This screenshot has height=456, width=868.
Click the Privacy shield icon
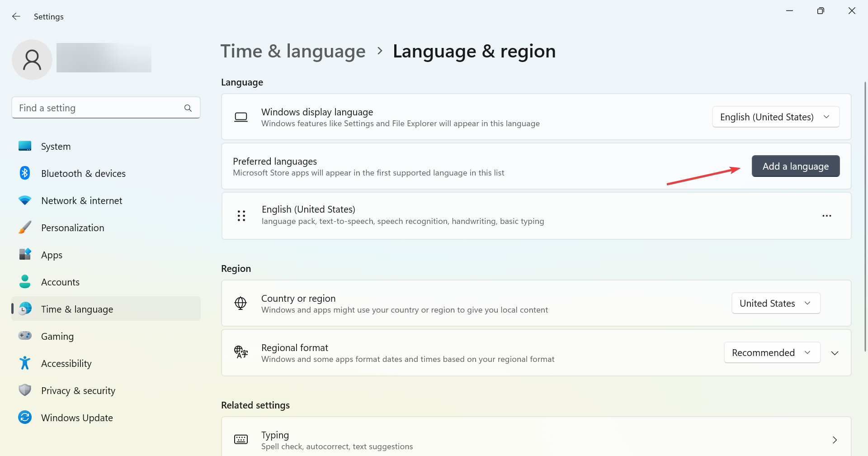coord(25,390)
